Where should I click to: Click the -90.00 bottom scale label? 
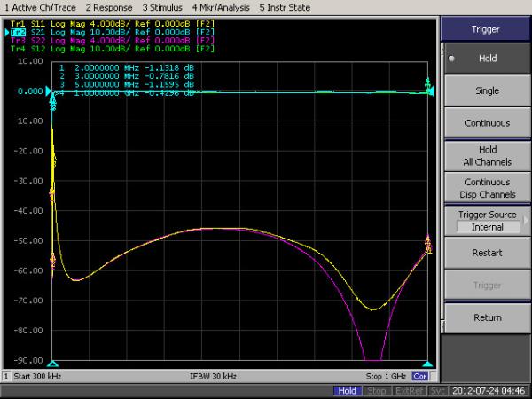click(28, 360)
